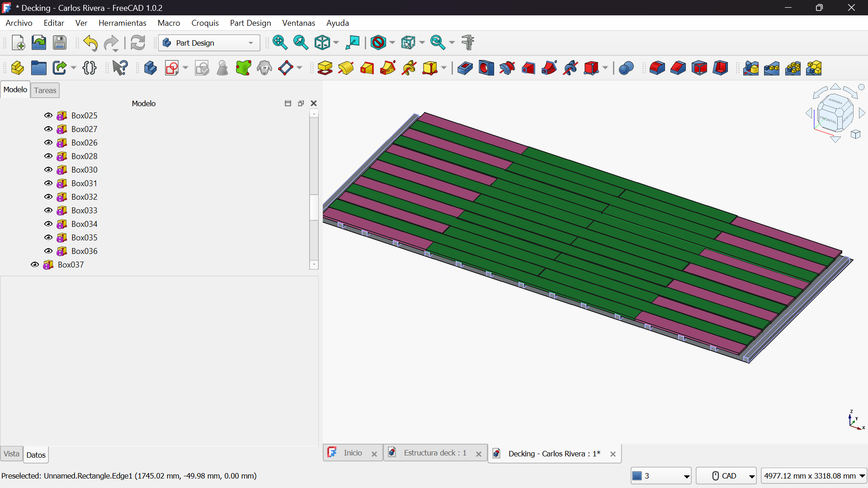Toggle visibility of Box034
Image resolution: width=868 pixels, height=488 pixels.
(x=48, y=224)
